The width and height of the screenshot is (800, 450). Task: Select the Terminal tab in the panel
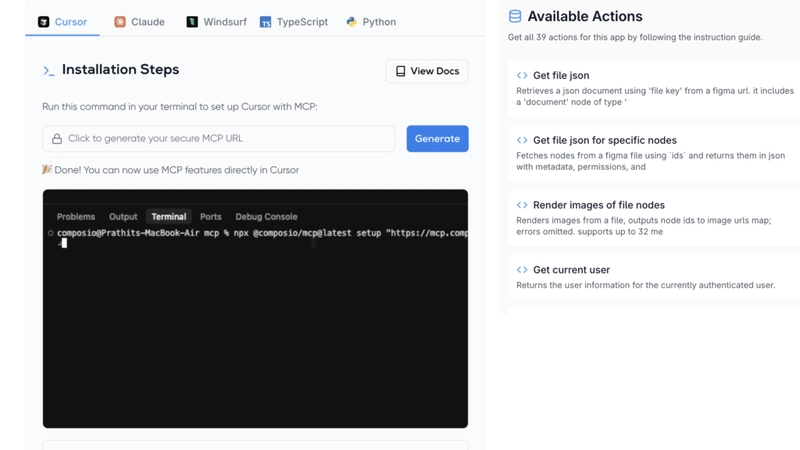(168, 217)
